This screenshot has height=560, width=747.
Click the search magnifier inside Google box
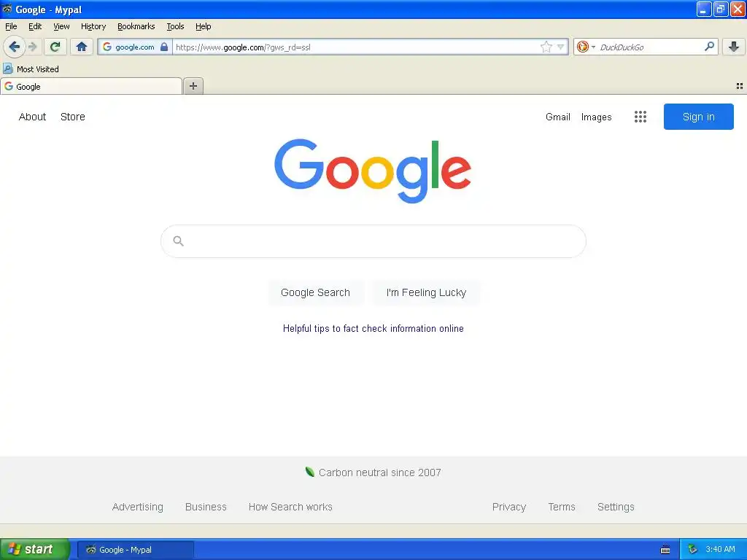pyautogui.click(x=178, y=241)
